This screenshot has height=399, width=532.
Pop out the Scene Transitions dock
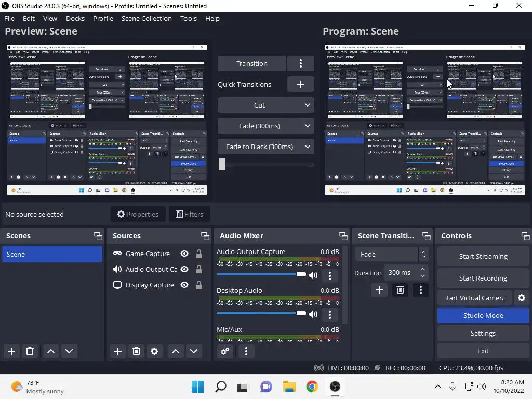click(426, 235)
